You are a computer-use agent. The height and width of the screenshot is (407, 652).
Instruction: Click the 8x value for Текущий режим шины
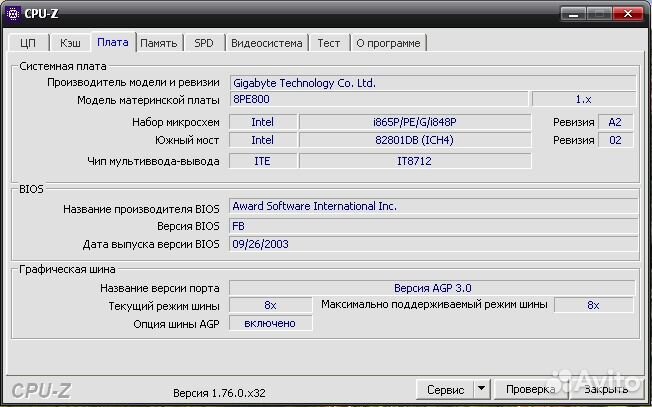pyautogui.click(x=270, y=305)
